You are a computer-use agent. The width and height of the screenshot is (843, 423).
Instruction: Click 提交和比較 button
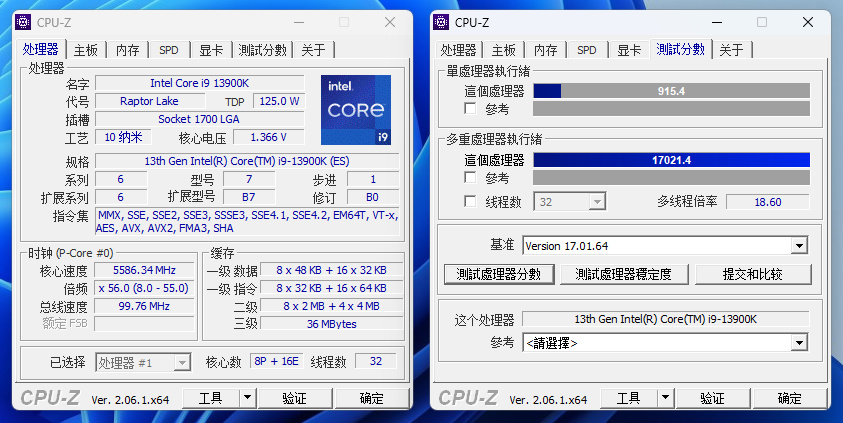tap(753, 274)
